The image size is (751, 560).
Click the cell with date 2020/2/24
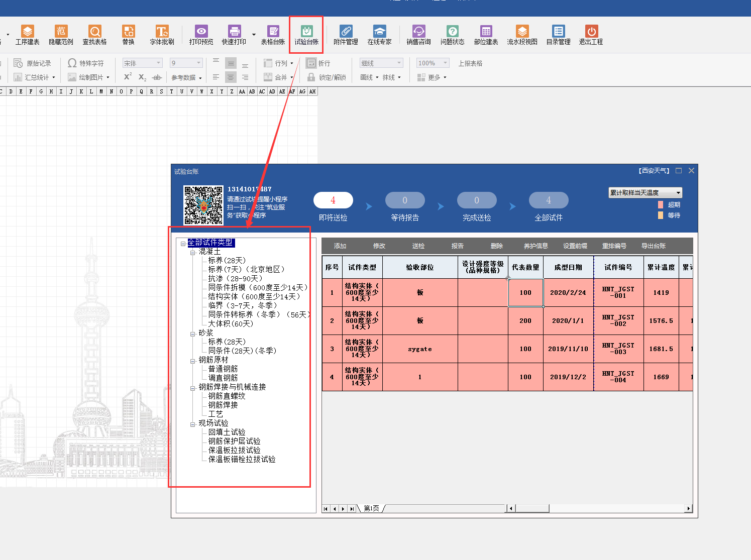point(568,292)
